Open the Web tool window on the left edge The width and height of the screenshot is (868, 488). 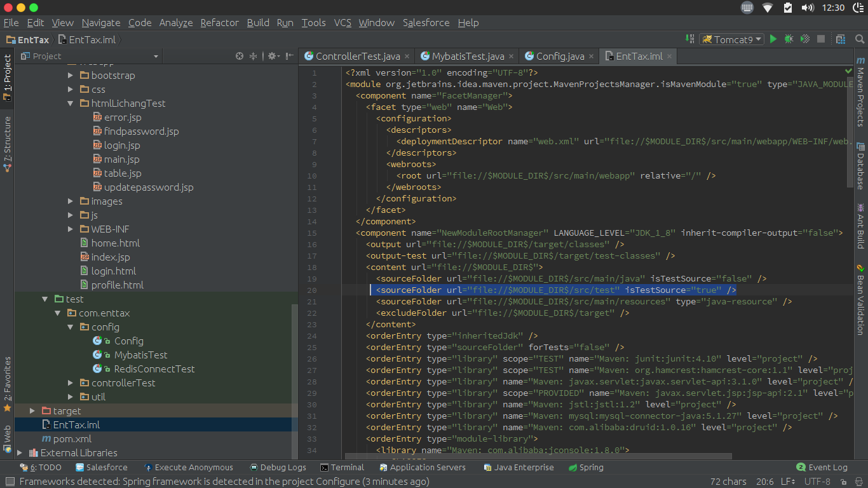(x=7, y=439)
